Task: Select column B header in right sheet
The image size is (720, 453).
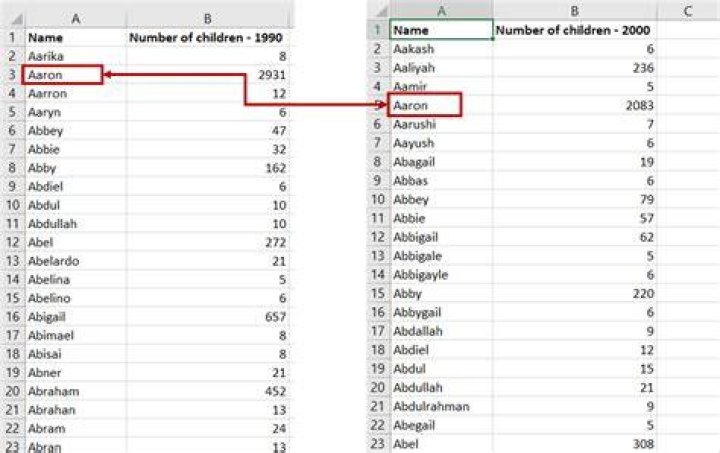Action: pyautogui.click(x=574, y=11)
